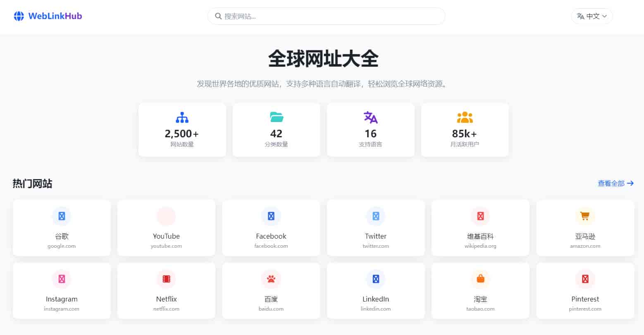Click the 网站数量 label

[x=182, y=144]
